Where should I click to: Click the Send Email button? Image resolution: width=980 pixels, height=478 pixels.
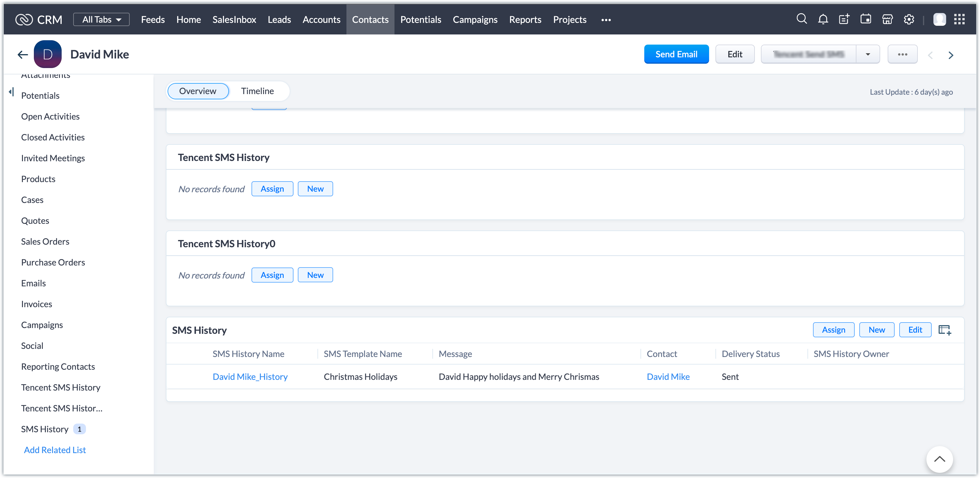tap(676, 54)
